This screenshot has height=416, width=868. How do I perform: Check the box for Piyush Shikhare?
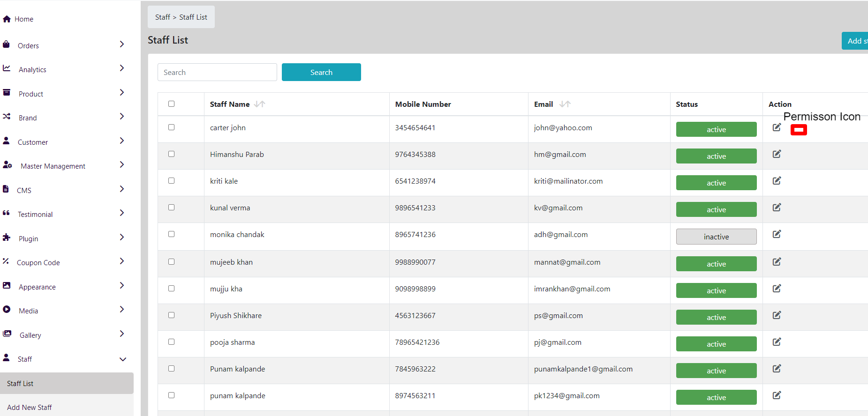[172, 315]
